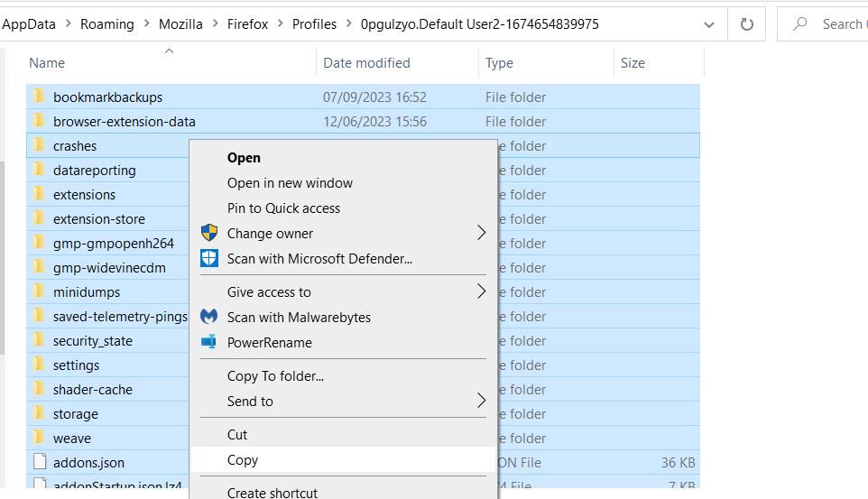Screen dimensions: 868x499
Task: Select Pin to Quick access
Action: pyautogui.click(x=283, y=208)
